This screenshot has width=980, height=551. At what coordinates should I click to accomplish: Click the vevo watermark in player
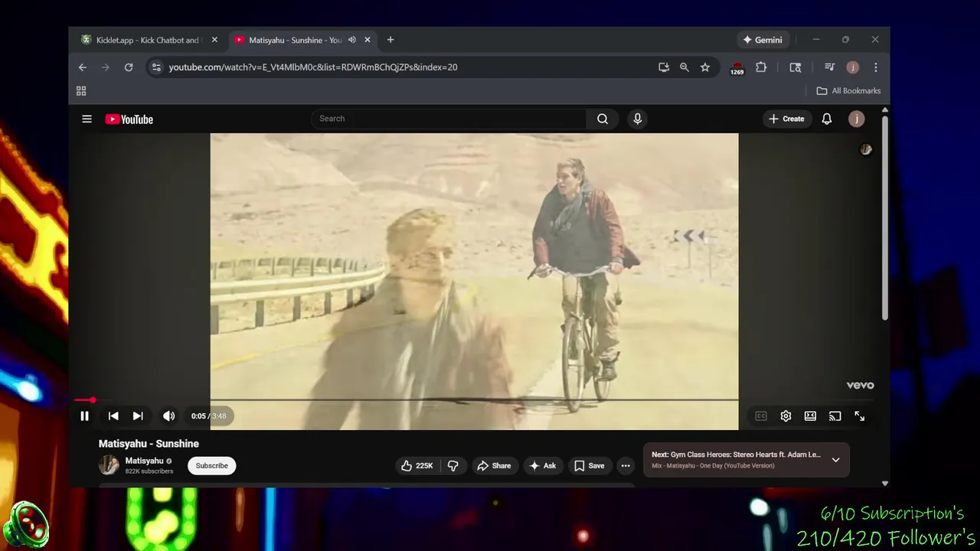(860, 385)
